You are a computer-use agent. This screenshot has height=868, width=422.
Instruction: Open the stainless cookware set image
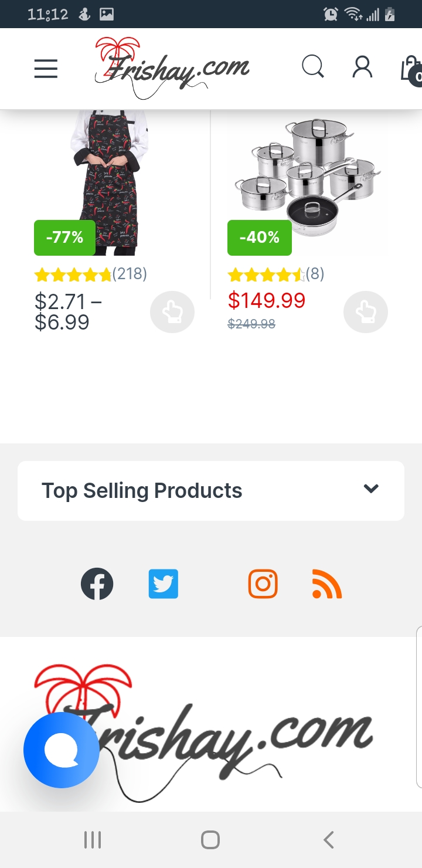[x=307, y=179]
